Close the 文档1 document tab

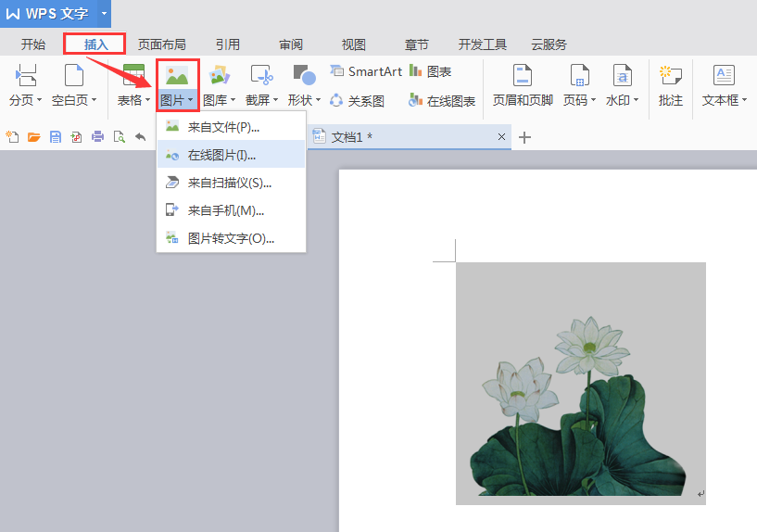(x=501, y=136)
